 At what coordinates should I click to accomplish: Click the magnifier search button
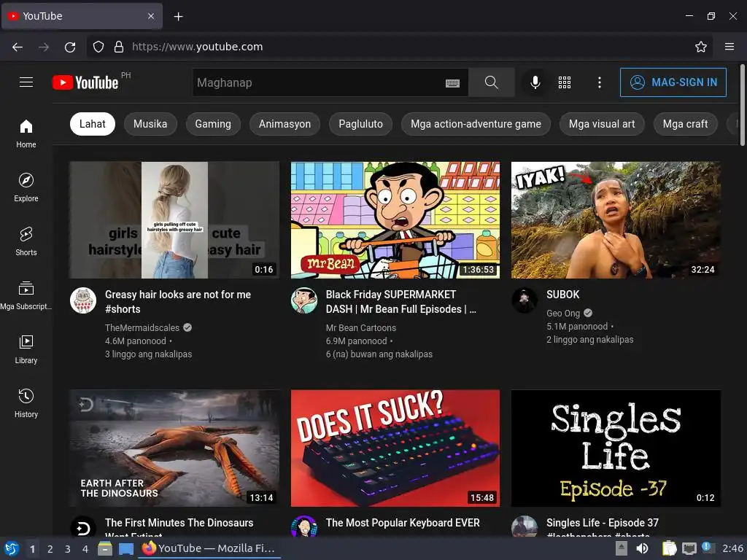[x=491, y=82]
